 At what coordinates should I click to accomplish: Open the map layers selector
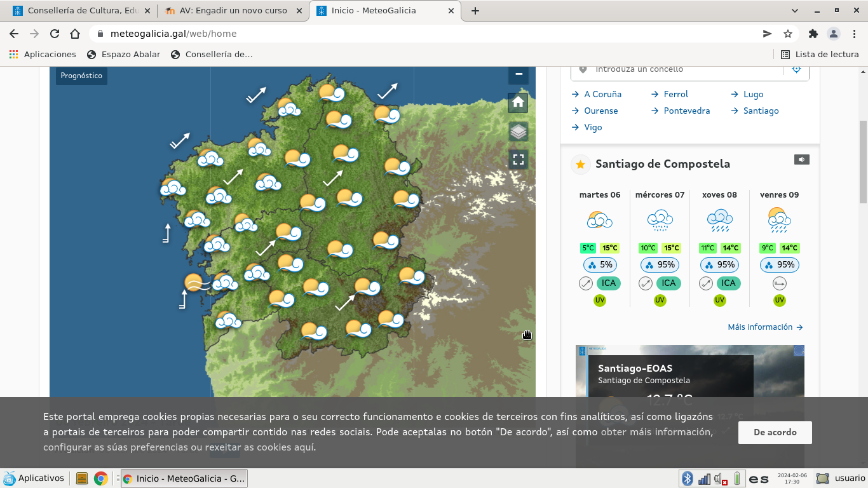click(519, 132)
